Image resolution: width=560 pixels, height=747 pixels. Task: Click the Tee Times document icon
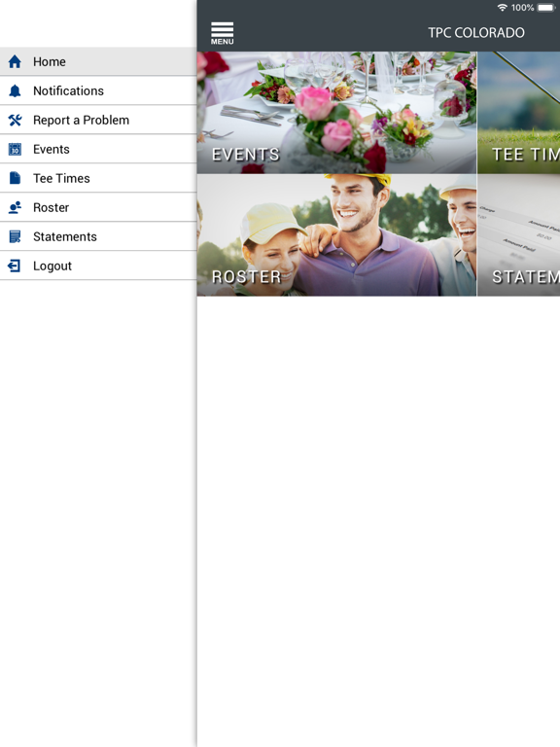15,178
